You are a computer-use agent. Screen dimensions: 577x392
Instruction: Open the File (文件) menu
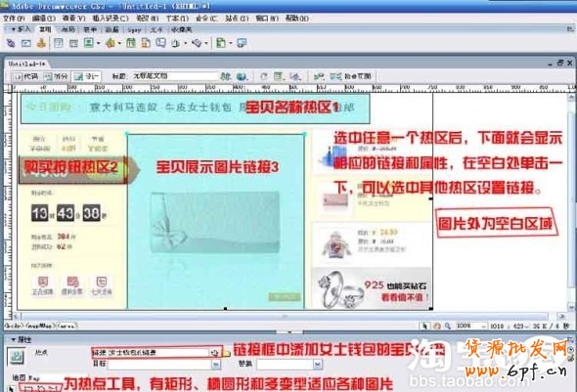click(14, 18)
